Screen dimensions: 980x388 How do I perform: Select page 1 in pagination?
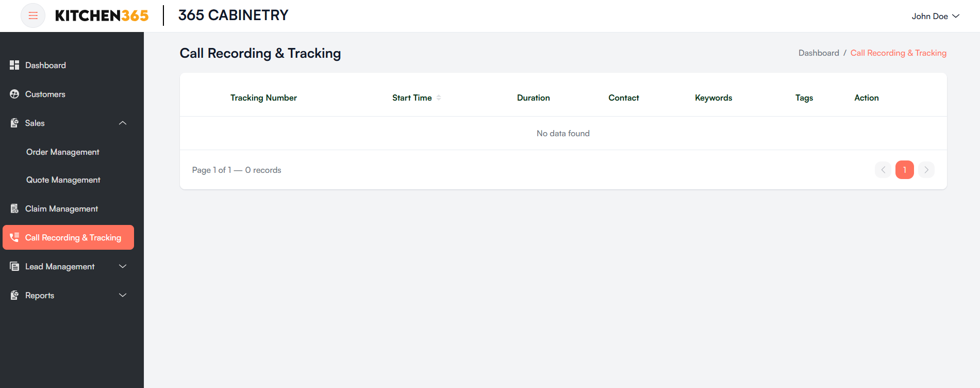pos(904,170)
